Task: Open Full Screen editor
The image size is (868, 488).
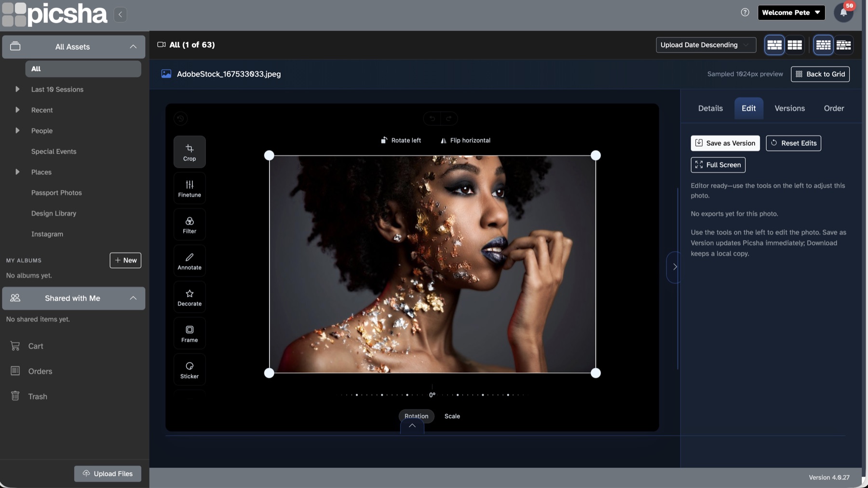Action: click(x=718, y=165)
